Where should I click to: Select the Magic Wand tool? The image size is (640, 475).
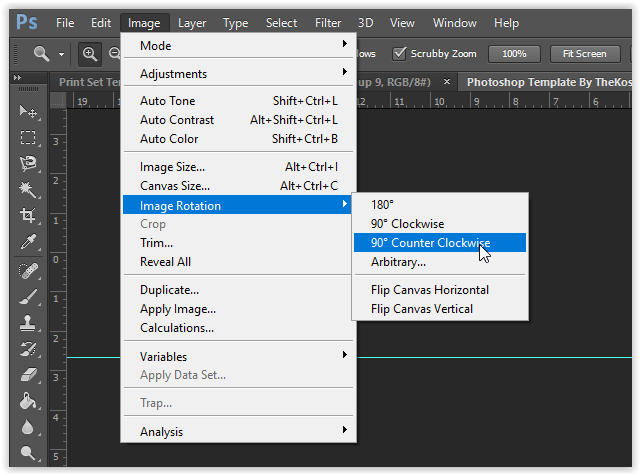(28, 189)
